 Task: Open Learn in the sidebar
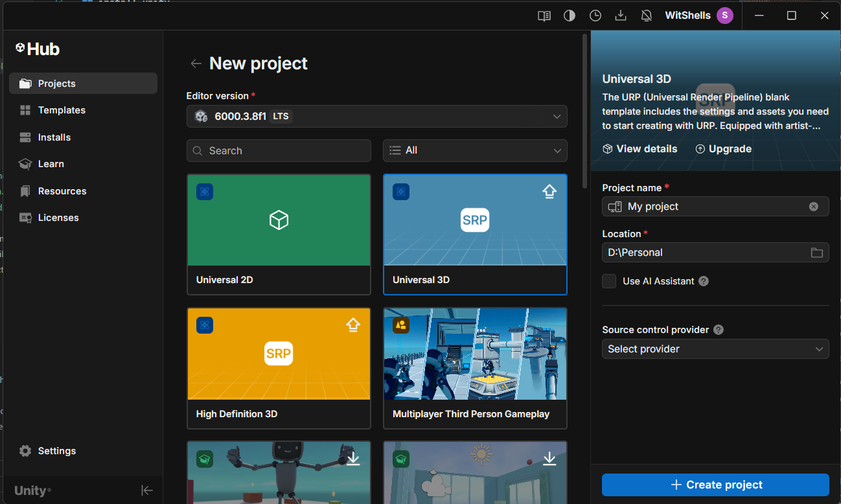(83, 164)
